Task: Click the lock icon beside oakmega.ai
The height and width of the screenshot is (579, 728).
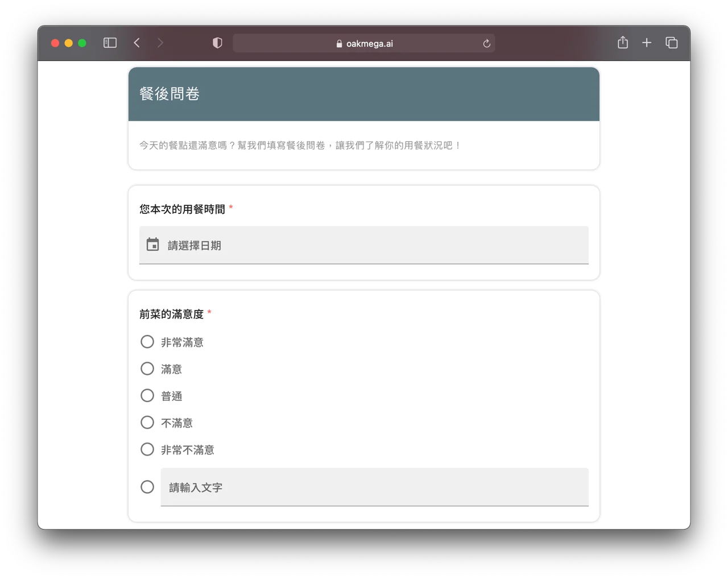Action: (x=339, y=44)
